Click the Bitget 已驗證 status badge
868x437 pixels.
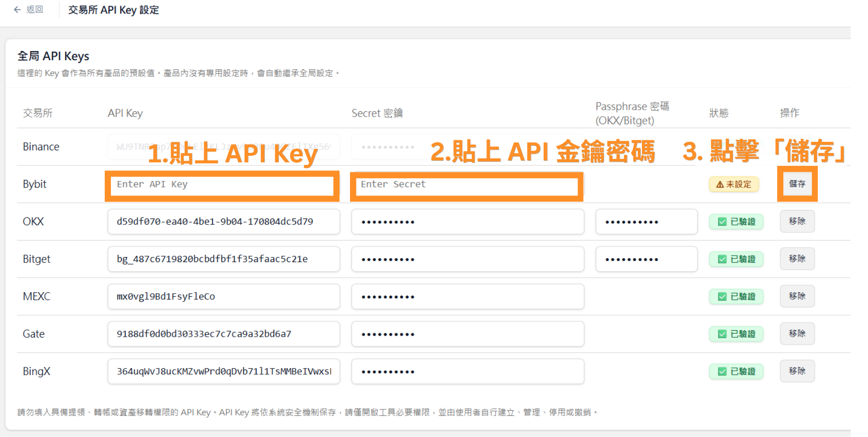point(736,259)
